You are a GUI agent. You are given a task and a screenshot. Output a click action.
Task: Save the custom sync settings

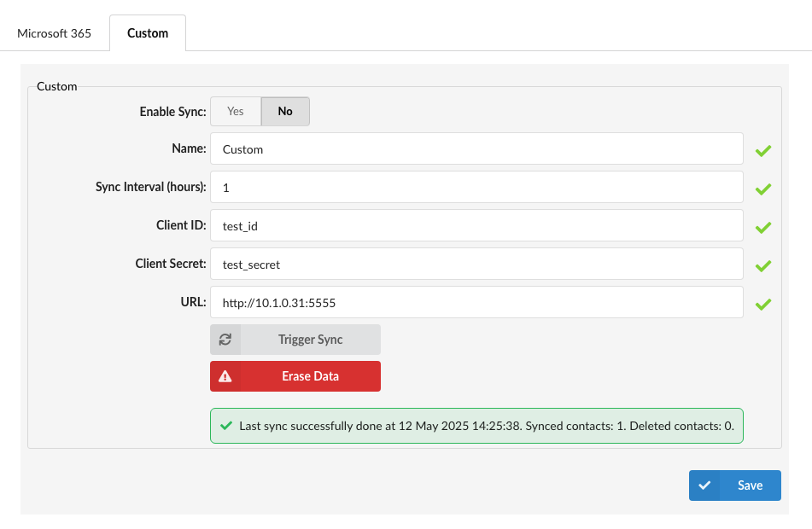(735, 485)
